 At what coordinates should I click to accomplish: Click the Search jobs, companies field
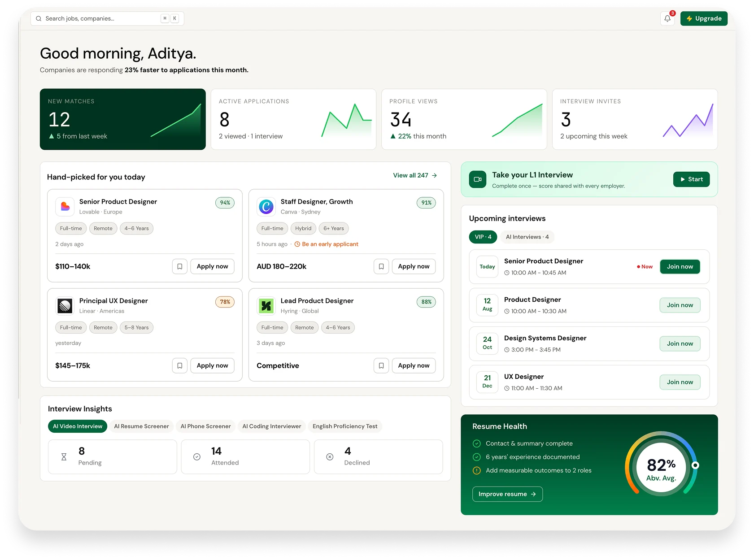click(x=107, y=18)
